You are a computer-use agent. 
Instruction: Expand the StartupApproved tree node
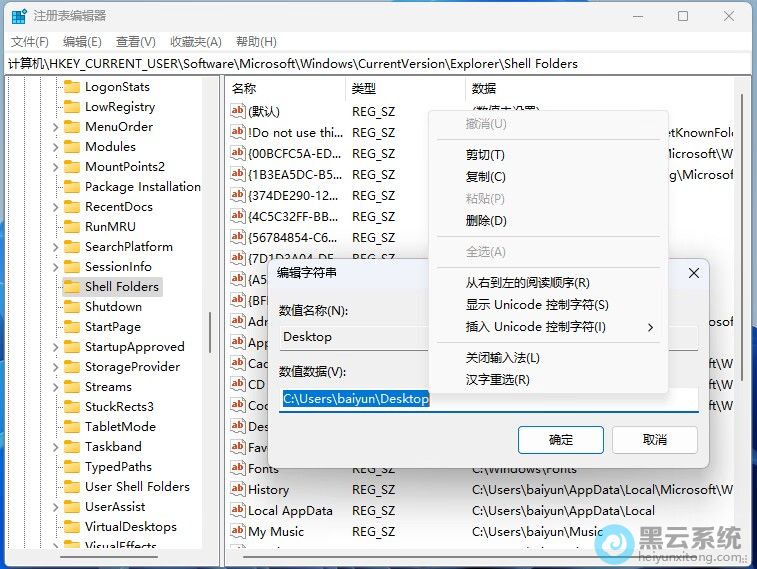click(x=56, y=347)
